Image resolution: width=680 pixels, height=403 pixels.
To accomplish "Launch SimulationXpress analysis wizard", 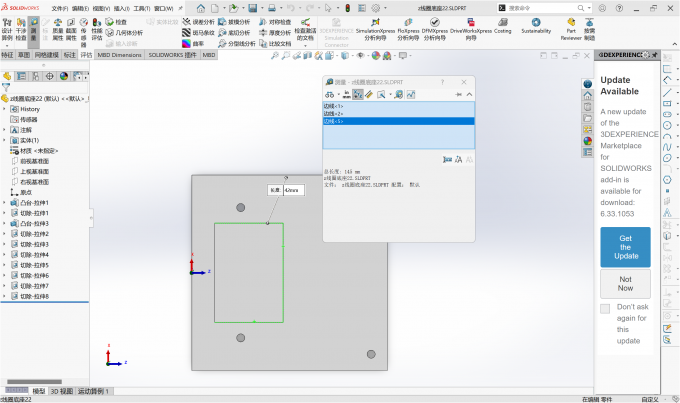I will tap(375, 29).
